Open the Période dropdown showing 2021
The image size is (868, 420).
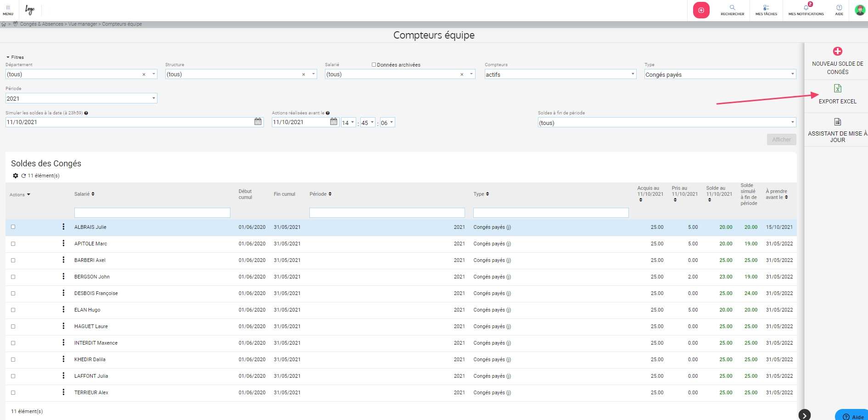tap(81, 98)
